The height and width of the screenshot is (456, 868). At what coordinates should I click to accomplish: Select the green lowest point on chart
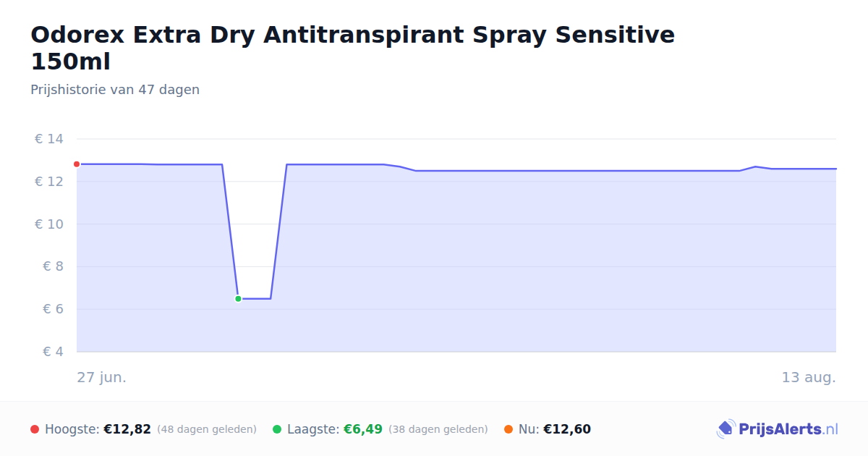tap(238, 298)
